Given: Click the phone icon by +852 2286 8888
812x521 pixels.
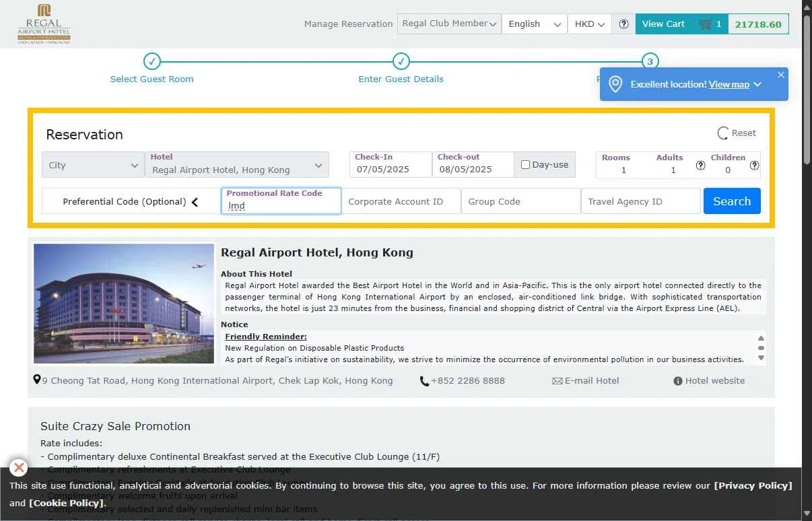Looking at the screenshot, I should 424,381.
